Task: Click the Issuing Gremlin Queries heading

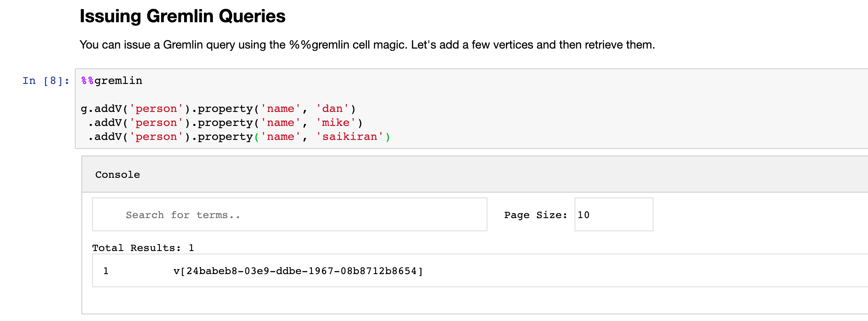Action: click(182, 16)
